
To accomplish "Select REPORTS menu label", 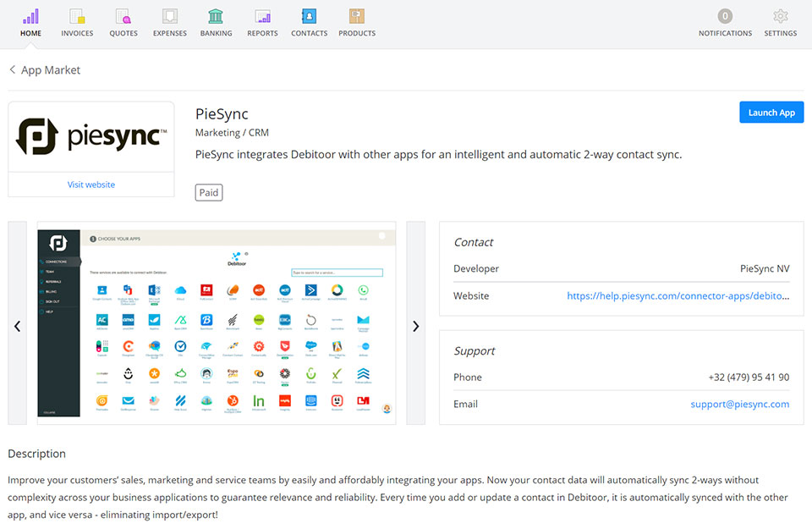I will tap(262, 33).
